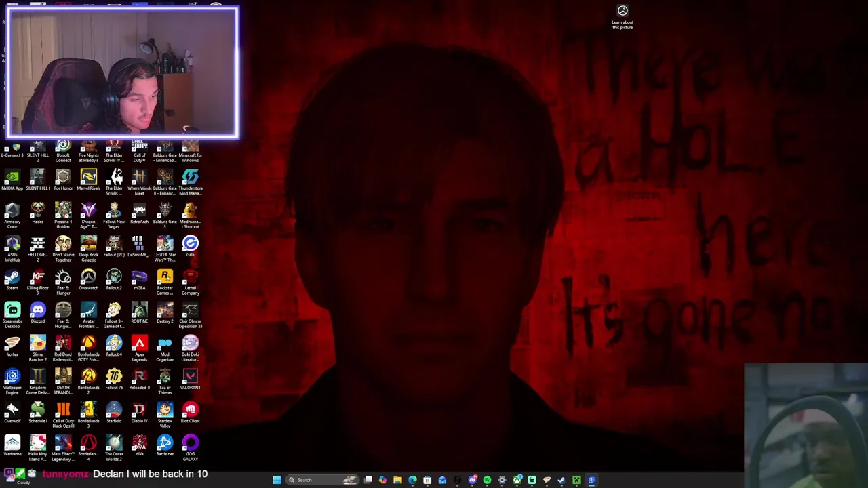Select the Schedule I desktop icon

click(x=37, y=412)
